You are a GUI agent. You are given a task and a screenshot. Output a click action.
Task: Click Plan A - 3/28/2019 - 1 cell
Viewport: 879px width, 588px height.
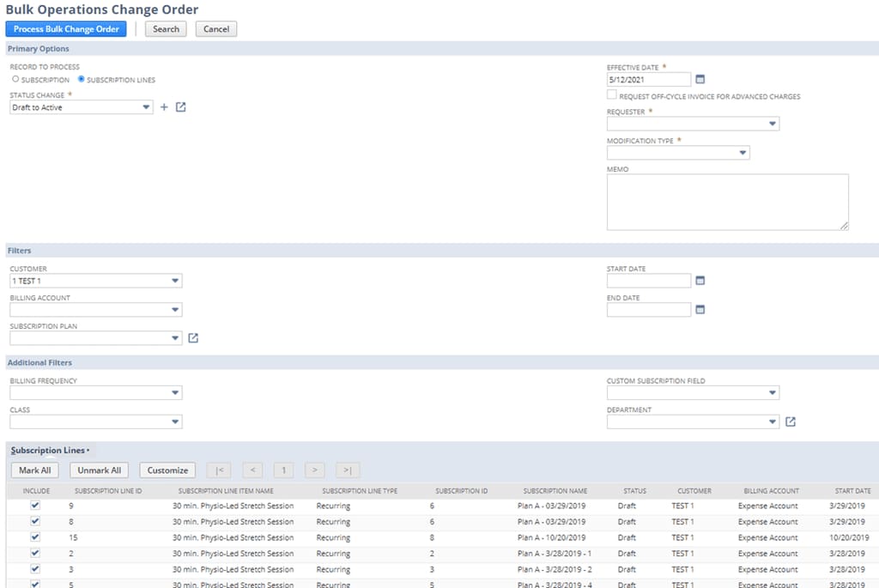[554, 554]
